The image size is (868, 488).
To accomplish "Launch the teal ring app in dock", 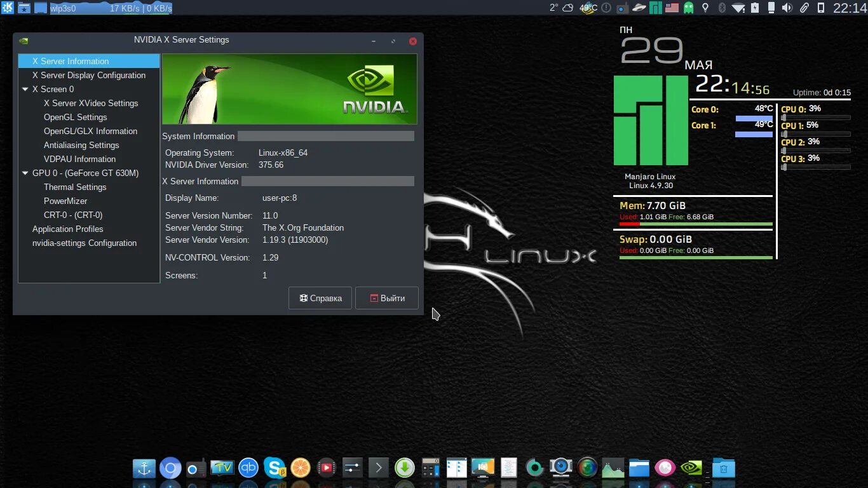I will tap(535, 469).
